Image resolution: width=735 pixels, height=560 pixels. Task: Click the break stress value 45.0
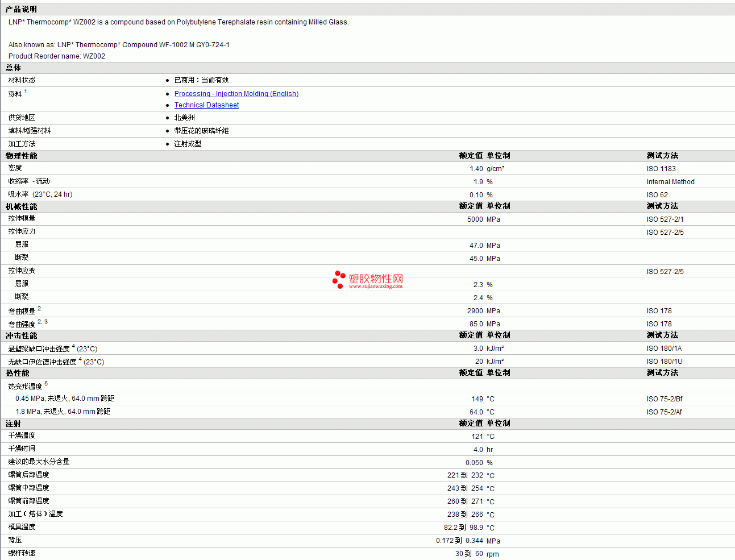point(476,259)
